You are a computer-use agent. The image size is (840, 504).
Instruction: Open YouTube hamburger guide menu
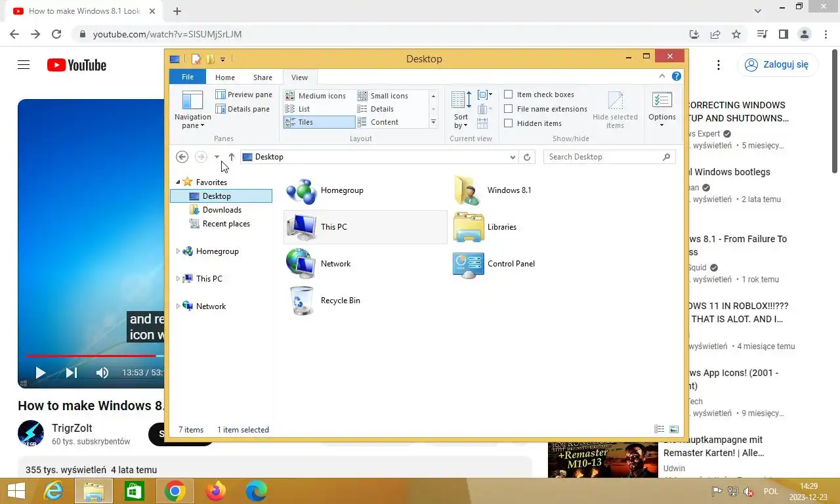pyautogui.click(x=24, y=65)
